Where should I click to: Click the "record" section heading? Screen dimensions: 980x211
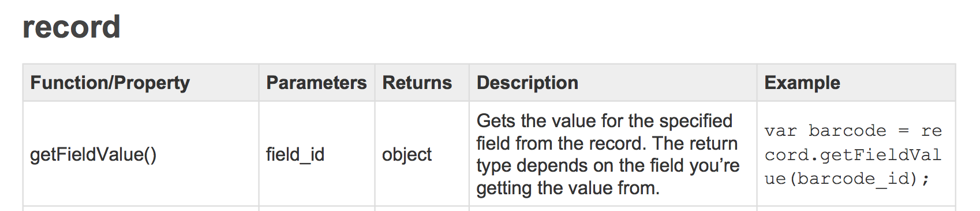point(72,27)
